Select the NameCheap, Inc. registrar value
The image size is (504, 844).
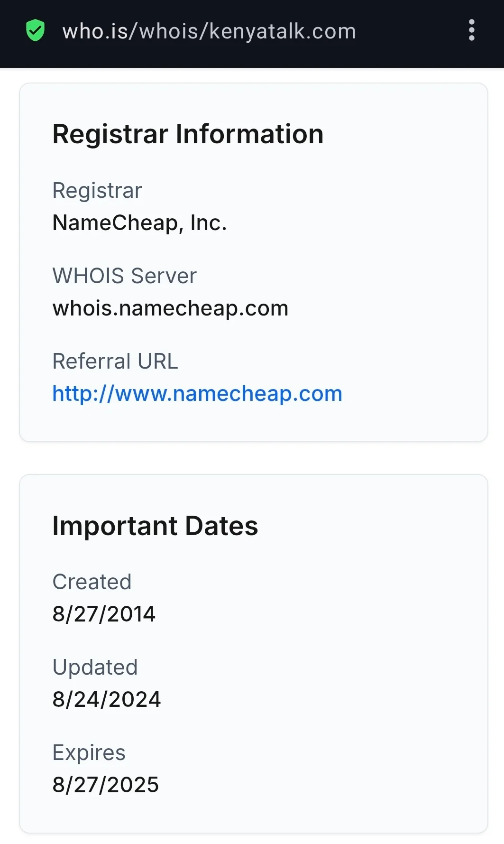(139, 223)
